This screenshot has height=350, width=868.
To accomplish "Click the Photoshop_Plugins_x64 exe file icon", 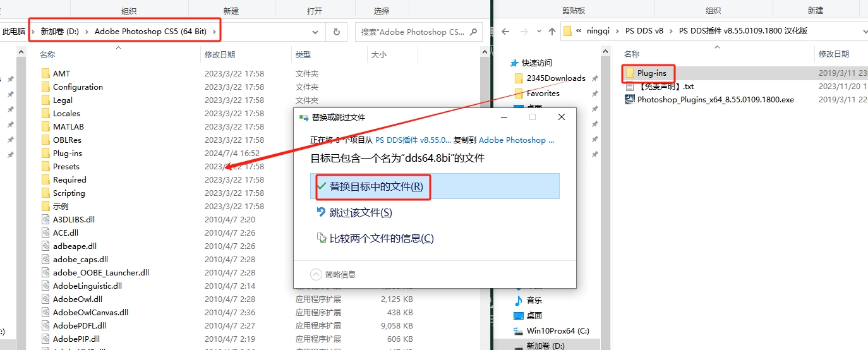I will point(630,100).
